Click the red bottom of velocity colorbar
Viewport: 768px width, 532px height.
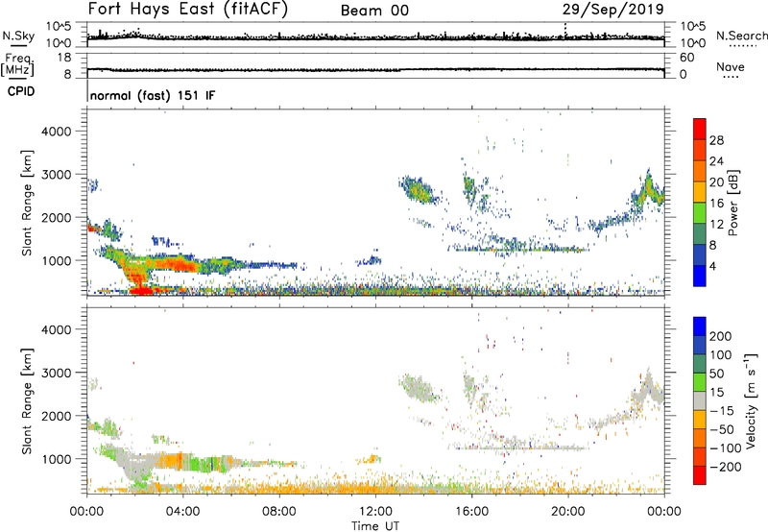tap(700, 475)
